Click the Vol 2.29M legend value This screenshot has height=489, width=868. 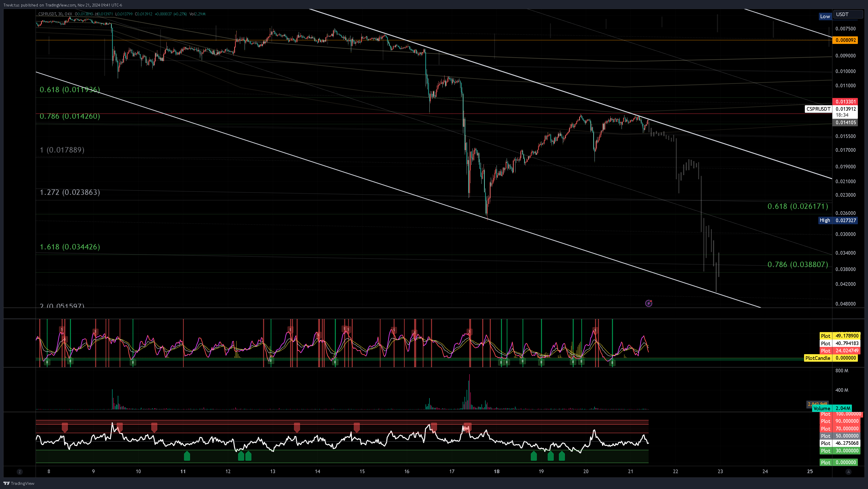coord(198,14)
